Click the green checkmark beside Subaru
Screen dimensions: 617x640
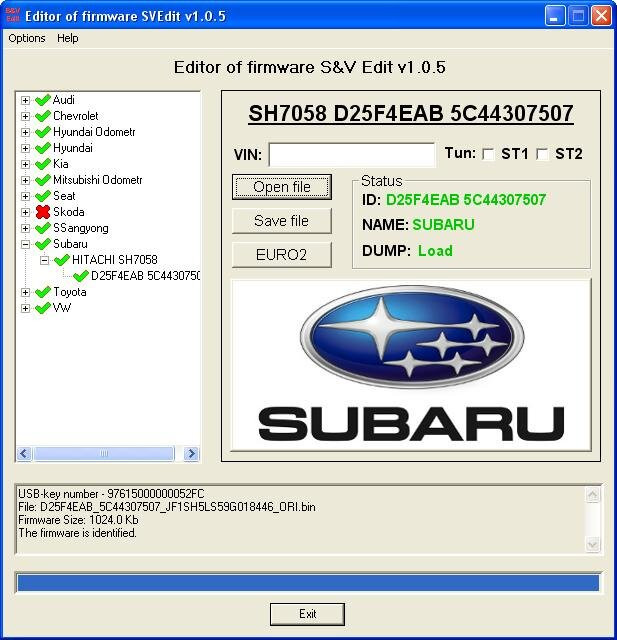tap(43, 244)
